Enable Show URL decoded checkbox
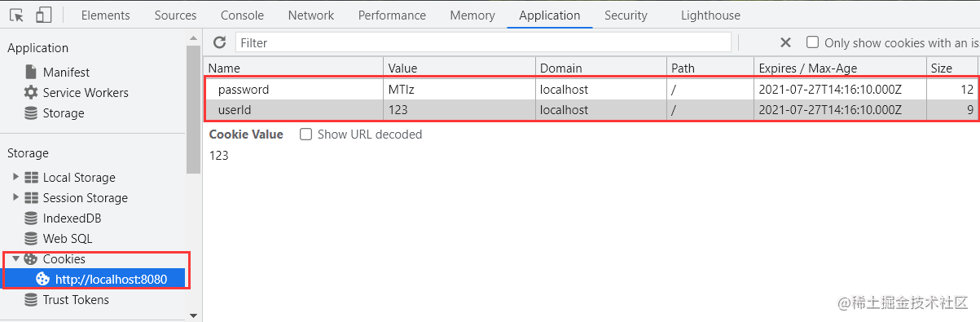 click(x=305, y=135)
